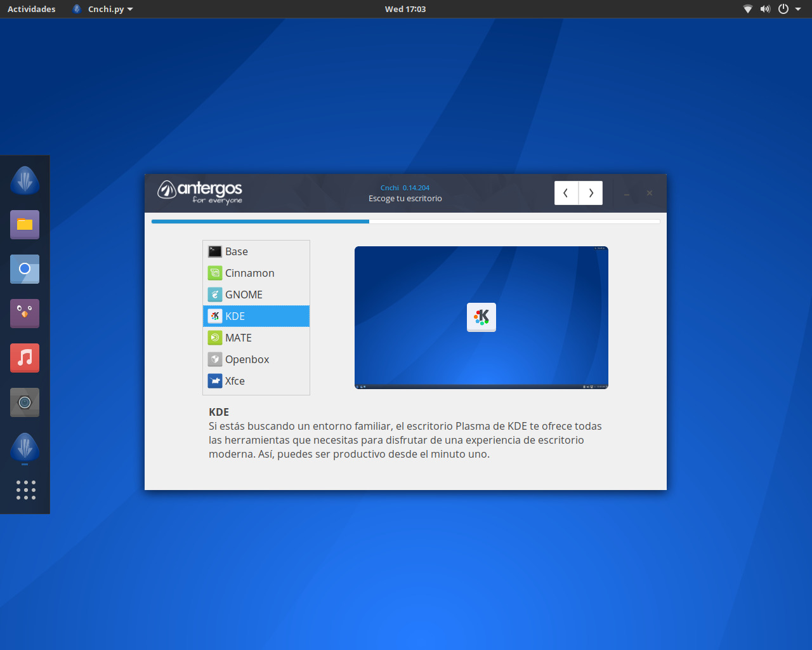The height and width of the screenshot is (650, 812).
Task: Open the Cnchi.py application menu
Action: (103, 9)
